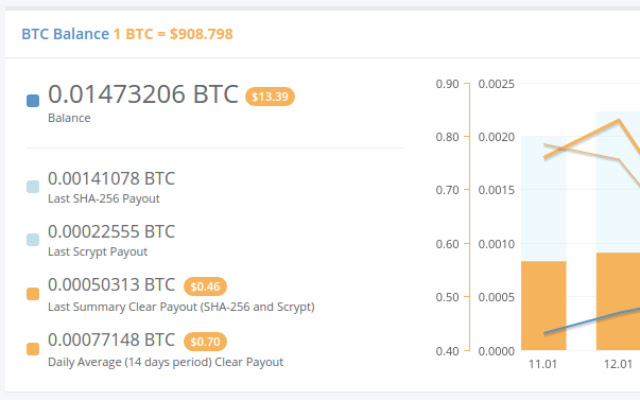
Task: Click the 0.00141078 BTC SHA-256 payout value
Action: (x=111, y=179)
